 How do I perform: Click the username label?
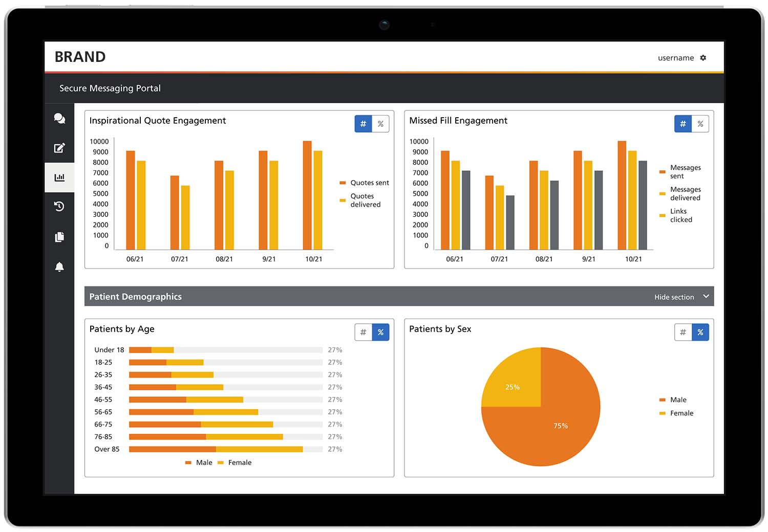click(676, 58)
